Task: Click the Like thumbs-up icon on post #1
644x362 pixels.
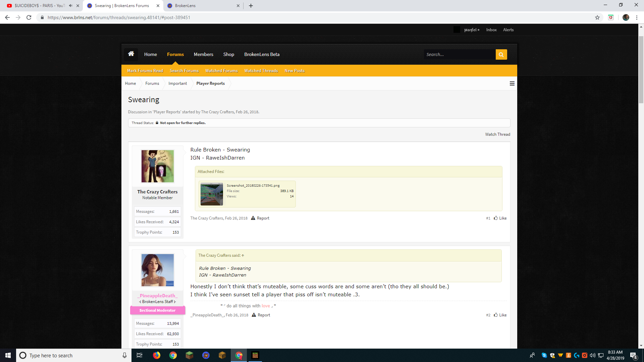Action: pyautogui.click(x=495, y=218)
